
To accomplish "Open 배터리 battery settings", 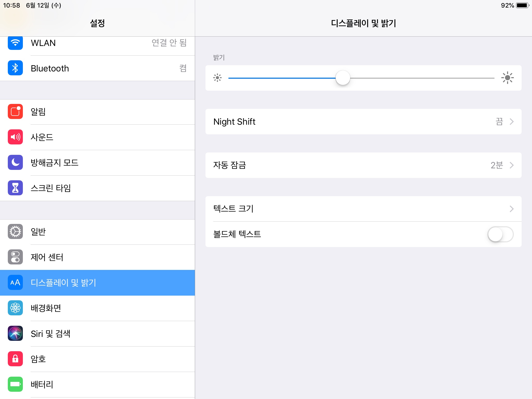I will pyautogui.click(x=97, y=384).
